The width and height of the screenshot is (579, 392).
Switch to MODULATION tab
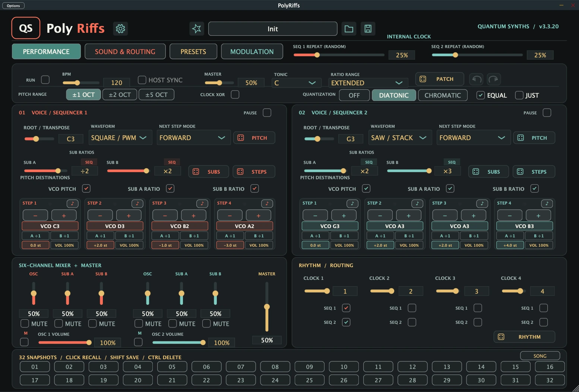click(x=252, y=51)
